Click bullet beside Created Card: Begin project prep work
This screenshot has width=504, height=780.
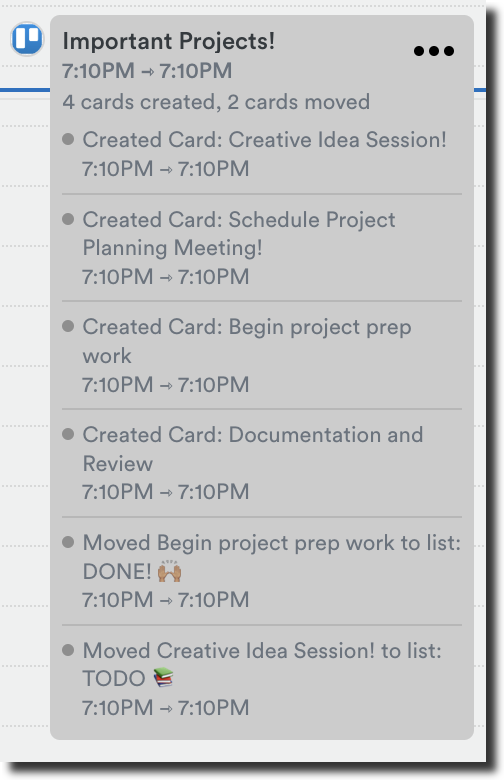pos(68,326)
